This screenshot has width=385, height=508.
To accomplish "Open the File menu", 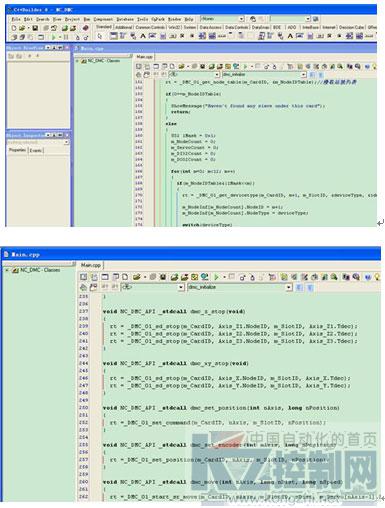I will tap(16, 19).
